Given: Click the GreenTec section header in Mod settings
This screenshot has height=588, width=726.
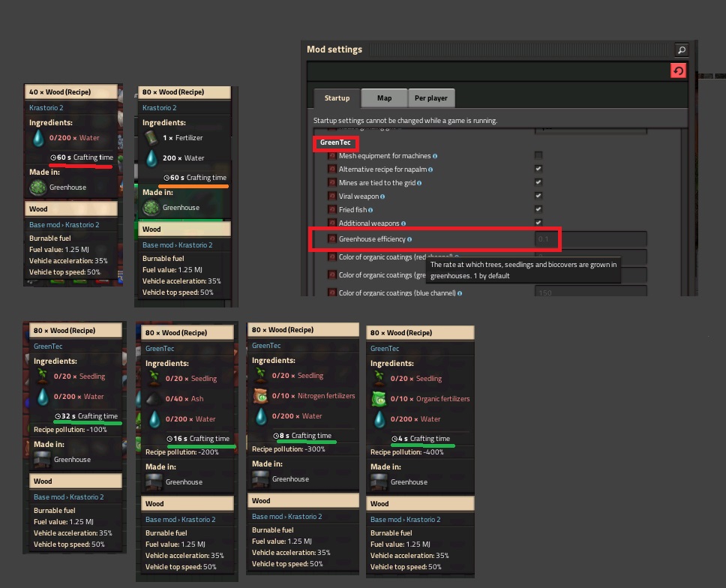Looking at the screenshot, I should tap(335, 142).
